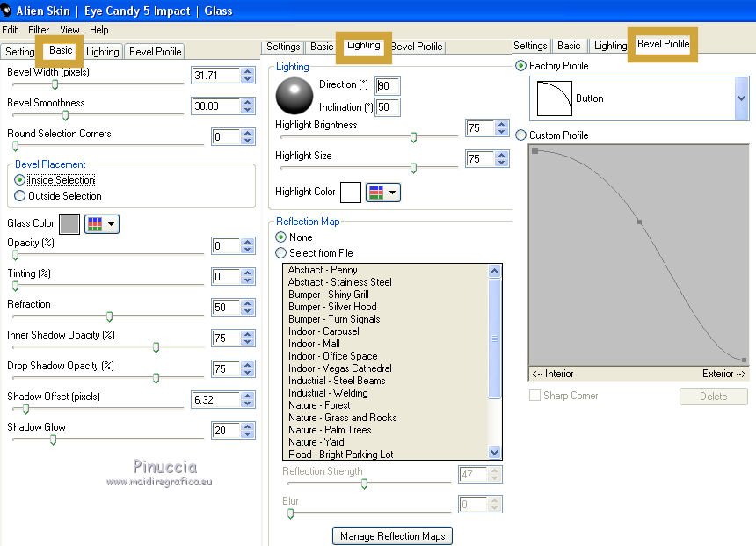Click the Highlight Brightness stepper arrows
Screen dimensions: 756x546
point(500,128)
